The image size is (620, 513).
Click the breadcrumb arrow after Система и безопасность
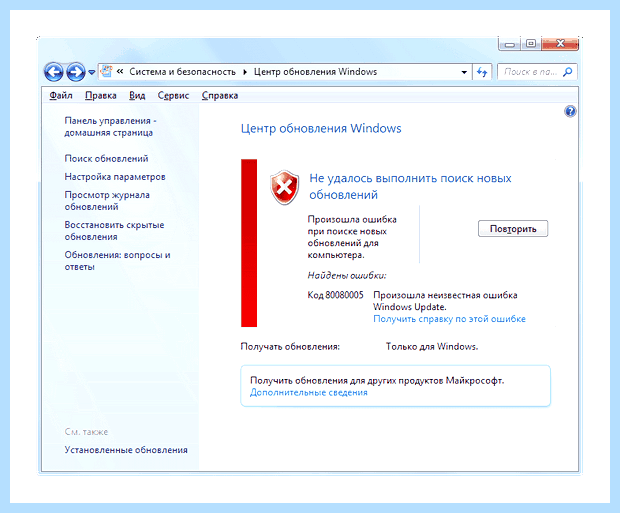(245, 72)
